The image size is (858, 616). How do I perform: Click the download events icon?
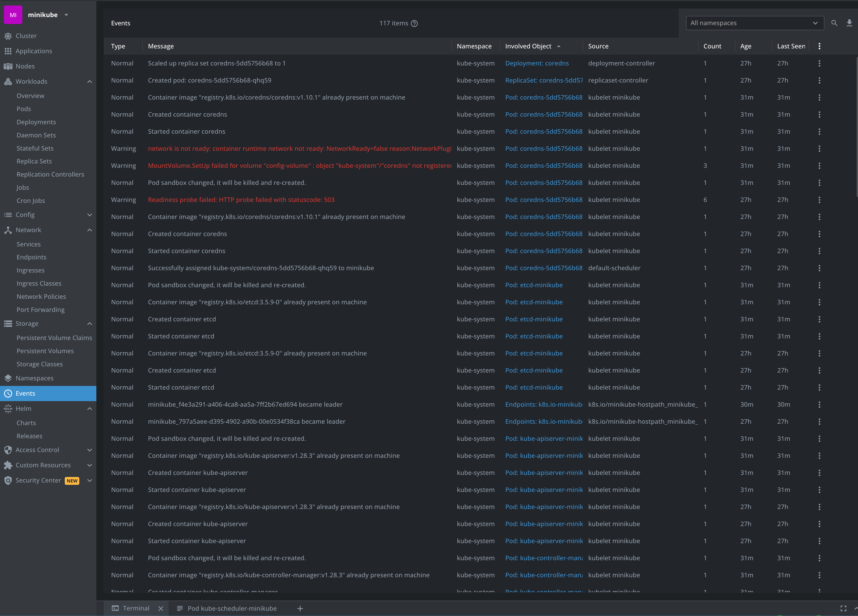pyautogui.click(x=849, y=23)
